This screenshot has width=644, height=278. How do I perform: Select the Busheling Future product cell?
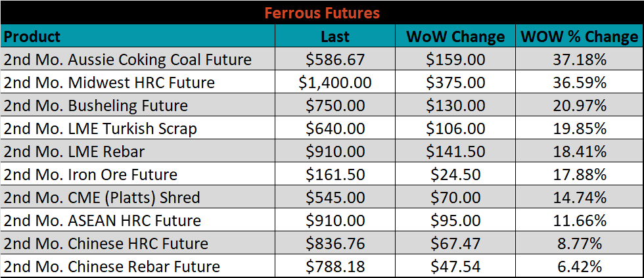(138, 105)
